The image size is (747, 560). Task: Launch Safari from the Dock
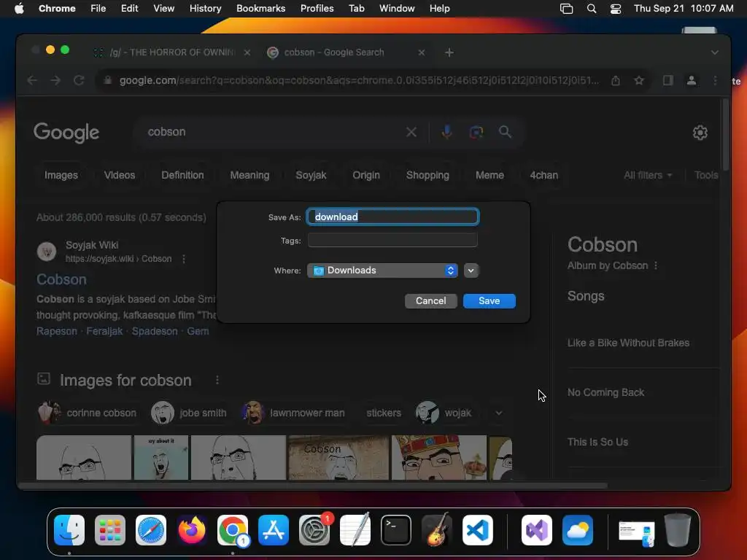(151, 530)
